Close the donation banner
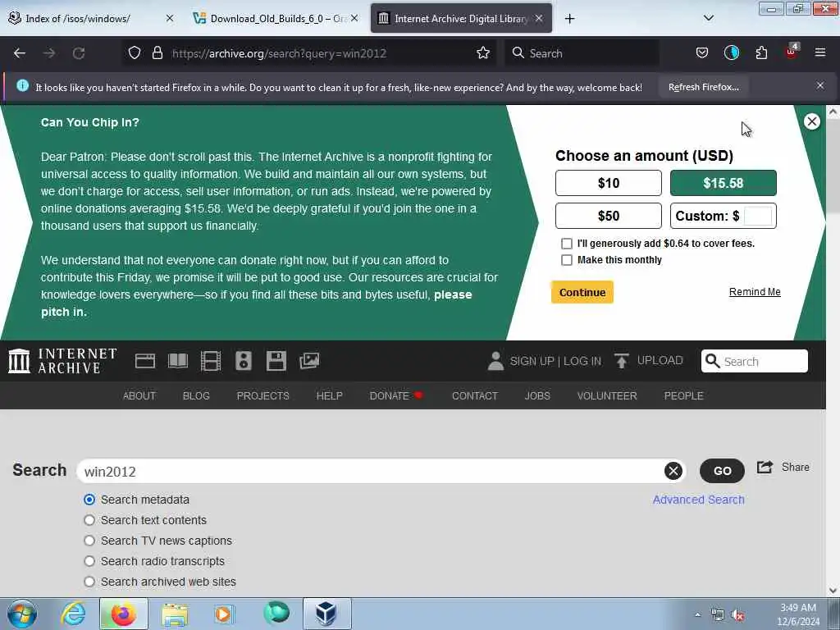840x630 pixels. pyautogui.click(x=811, y=121)
